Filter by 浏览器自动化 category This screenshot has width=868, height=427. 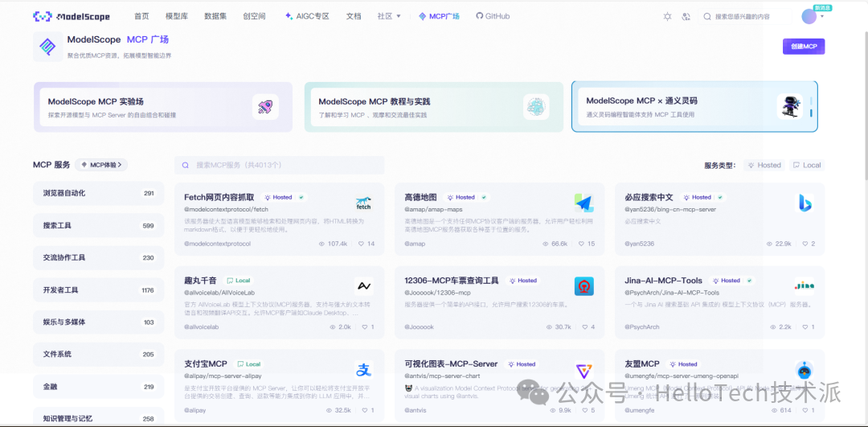tap(99, 193)
